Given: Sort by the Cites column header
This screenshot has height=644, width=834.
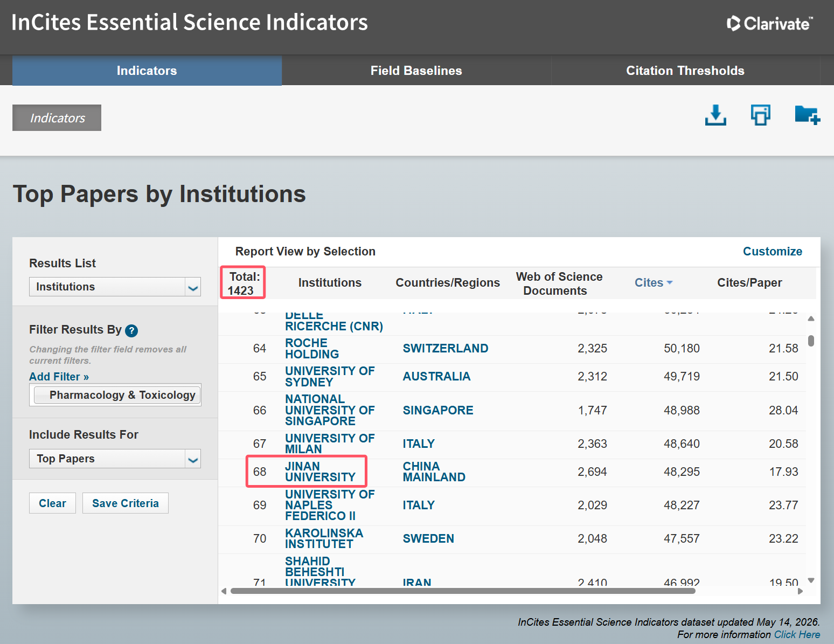Looking at the screenshot, I should [x=654, y=282].
